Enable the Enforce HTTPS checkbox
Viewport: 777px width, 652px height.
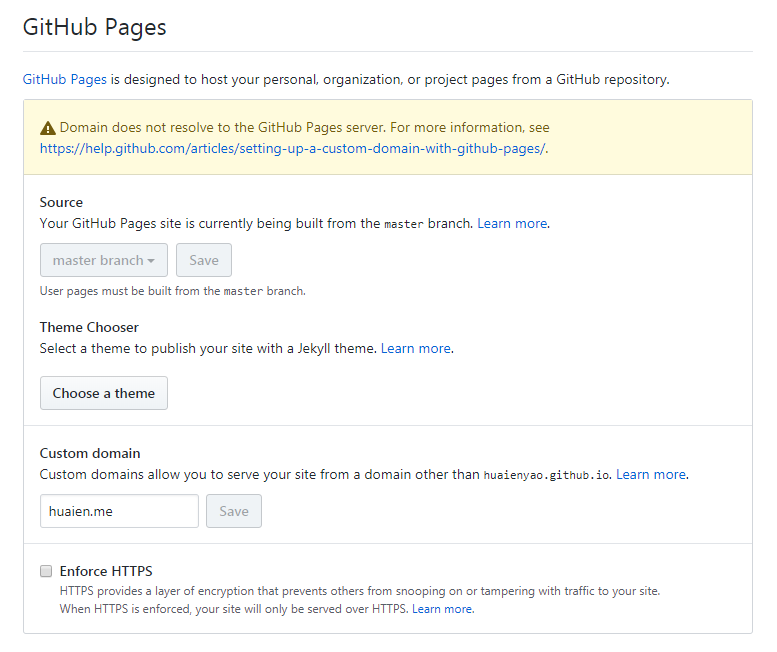pos(46,571)
